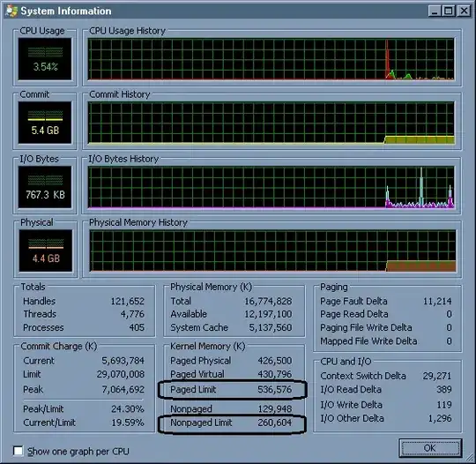
Task: Click I/O Other Delta value 1,296
Action: (x=440, y=418)
